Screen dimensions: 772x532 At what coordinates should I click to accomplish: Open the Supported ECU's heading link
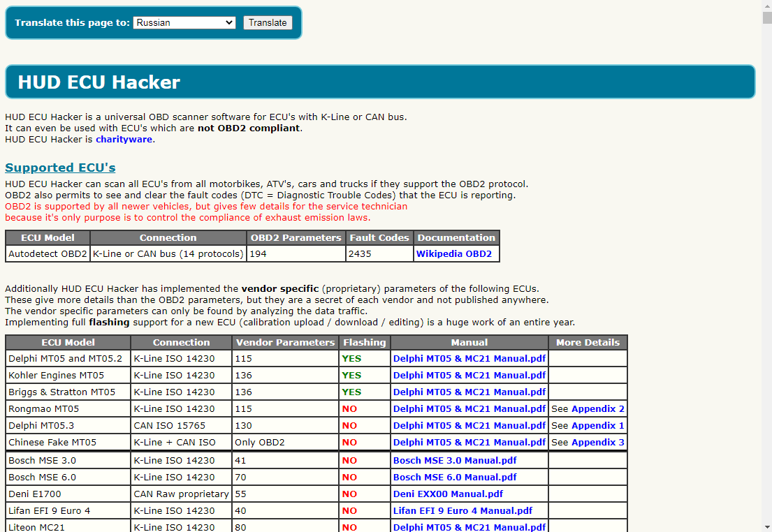coord(60,168)
